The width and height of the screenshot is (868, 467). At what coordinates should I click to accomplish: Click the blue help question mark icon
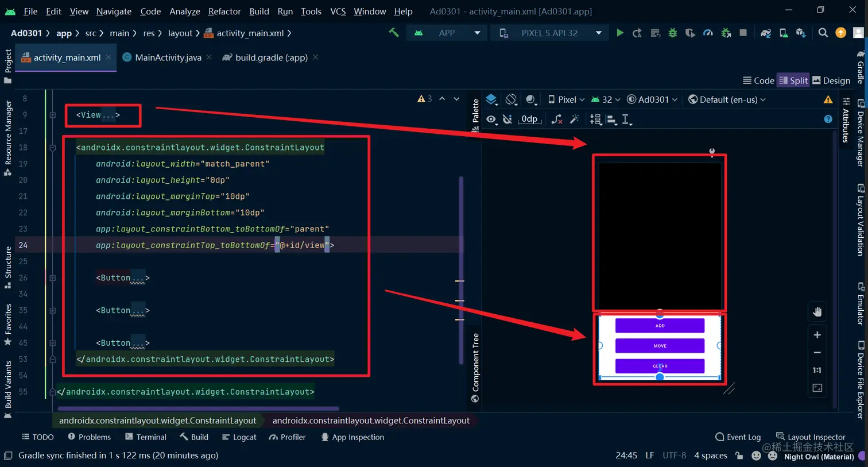coord(828,119)
